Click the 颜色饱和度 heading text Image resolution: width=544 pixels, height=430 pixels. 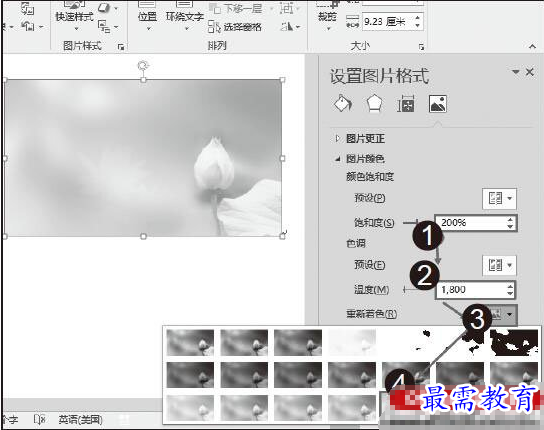point(370,177)
